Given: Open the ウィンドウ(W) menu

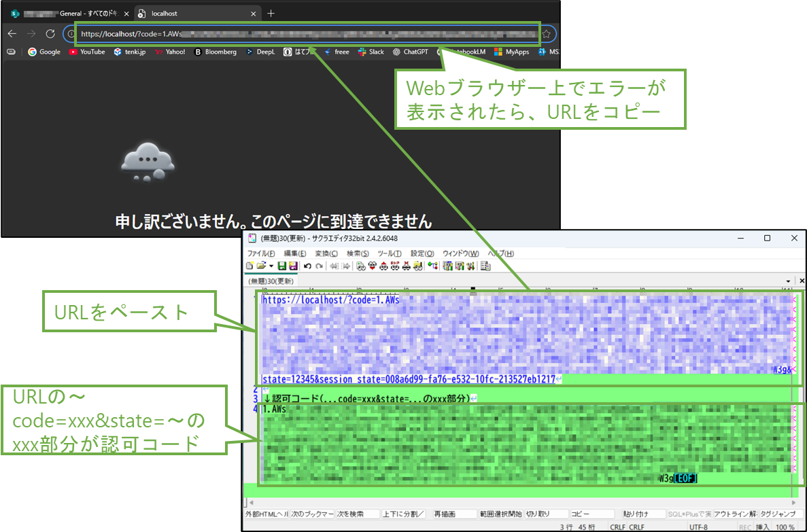Looking at the screenshot, I should pyautogui.click(x=461, y=253).
